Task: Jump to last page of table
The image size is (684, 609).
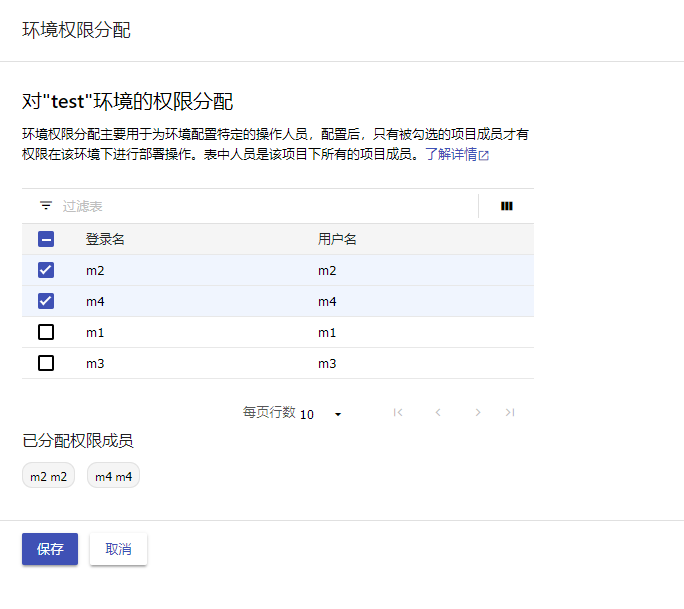Action: [510, 412]
